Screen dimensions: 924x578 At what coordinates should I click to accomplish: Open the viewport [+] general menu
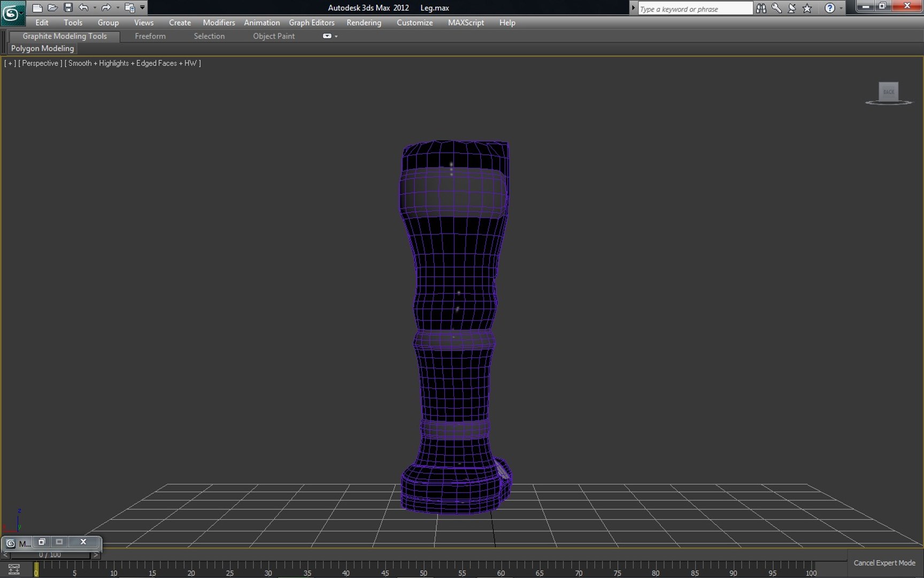10,63
